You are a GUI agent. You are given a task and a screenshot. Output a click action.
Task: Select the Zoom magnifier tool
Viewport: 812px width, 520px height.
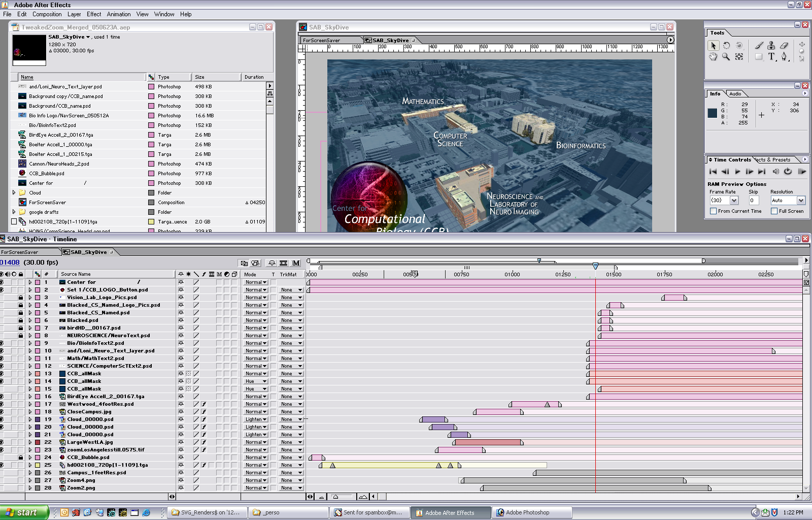tap(726, 56)
